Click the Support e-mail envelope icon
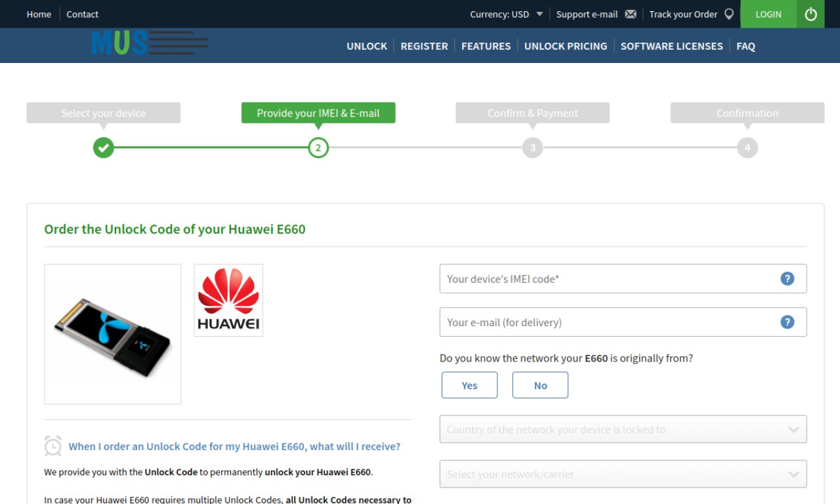Screen dimensions: 840x504 [631, 14]
